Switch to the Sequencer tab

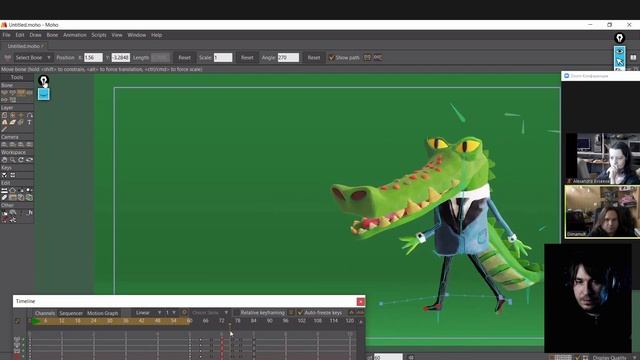pos(71,313)
